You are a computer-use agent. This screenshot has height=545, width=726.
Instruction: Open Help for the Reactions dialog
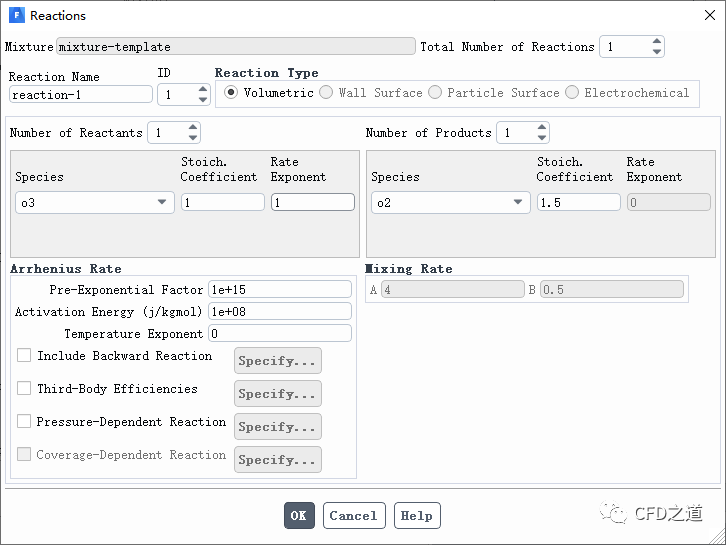coord(416,516)
